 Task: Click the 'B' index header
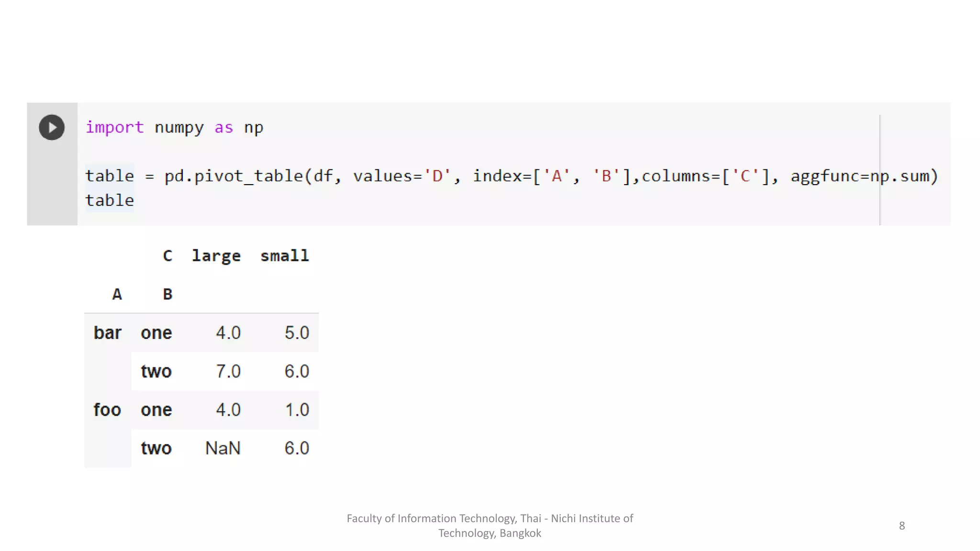pyautogui.click(x=167, y=294)
